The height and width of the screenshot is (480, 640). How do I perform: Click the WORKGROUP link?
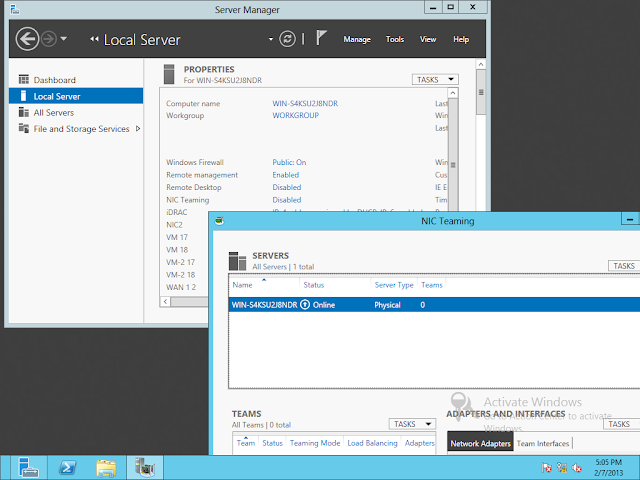(x=296, y=116)
